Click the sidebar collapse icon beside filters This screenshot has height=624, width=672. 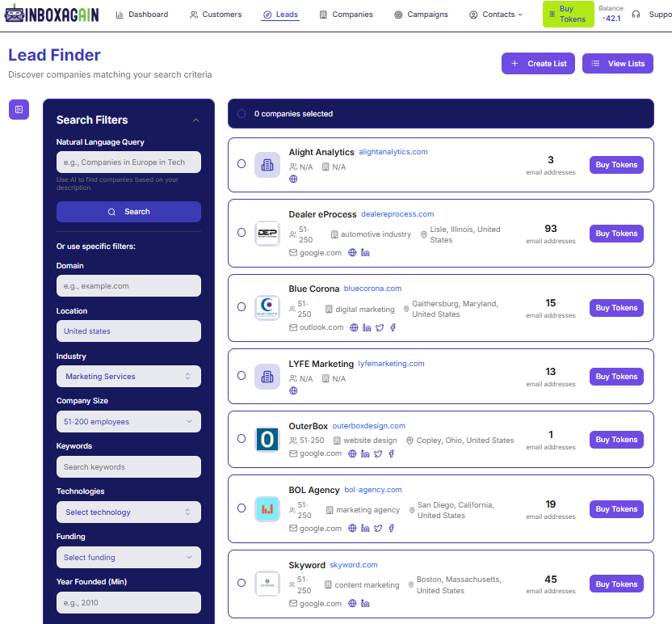pos(19,109)
